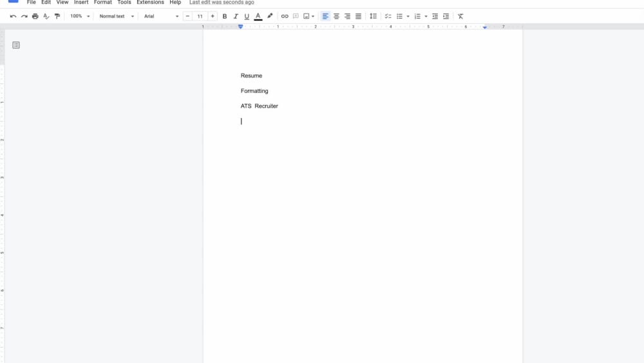Open the Format menu
Viewport: 644px width, 363px height.
[x=102, y=3]
